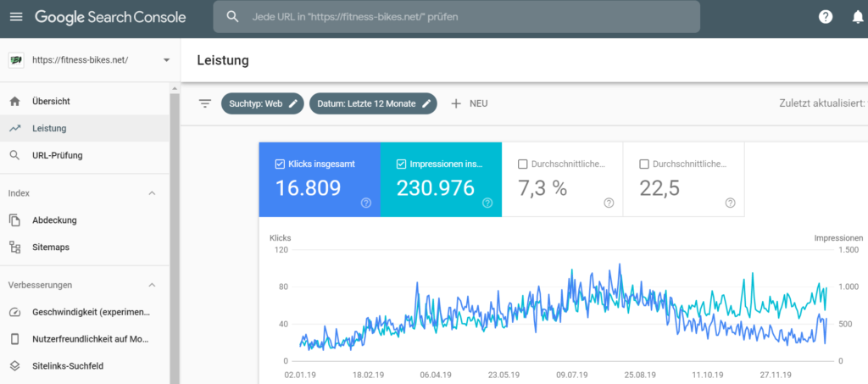Select the Klicks insgesamt 16.809 card
The height and width of the screenshot is (384, 868).
320,179
